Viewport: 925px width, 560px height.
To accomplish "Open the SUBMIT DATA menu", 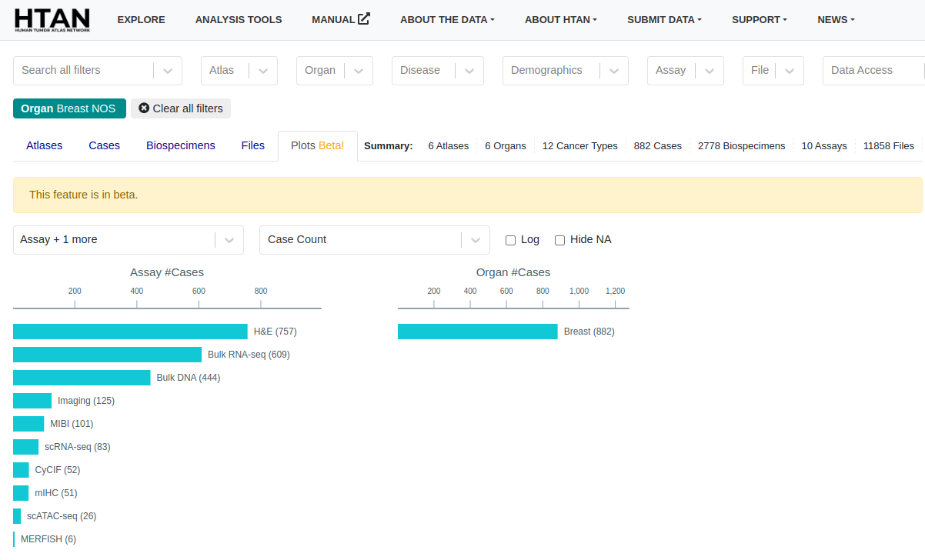I will [x=664, y=19].
